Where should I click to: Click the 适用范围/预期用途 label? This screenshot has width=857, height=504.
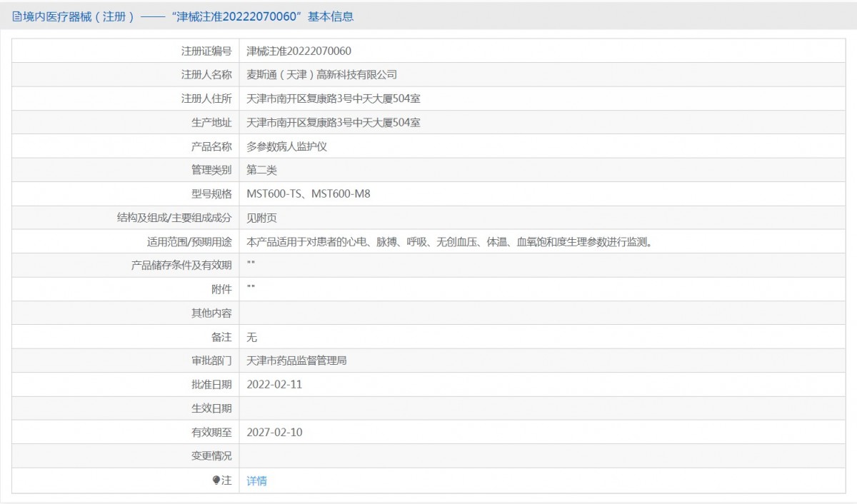(189, 241)
